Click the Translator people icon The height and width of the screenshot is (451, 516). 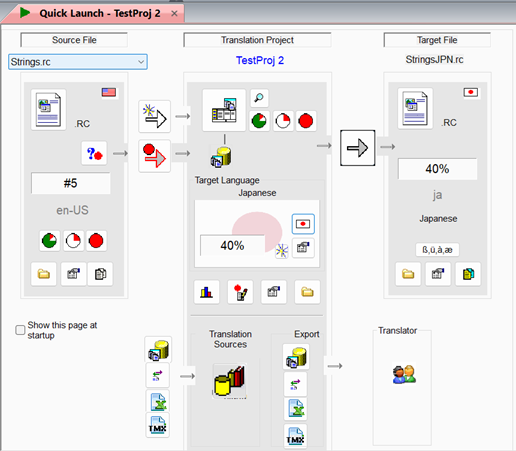404,374
